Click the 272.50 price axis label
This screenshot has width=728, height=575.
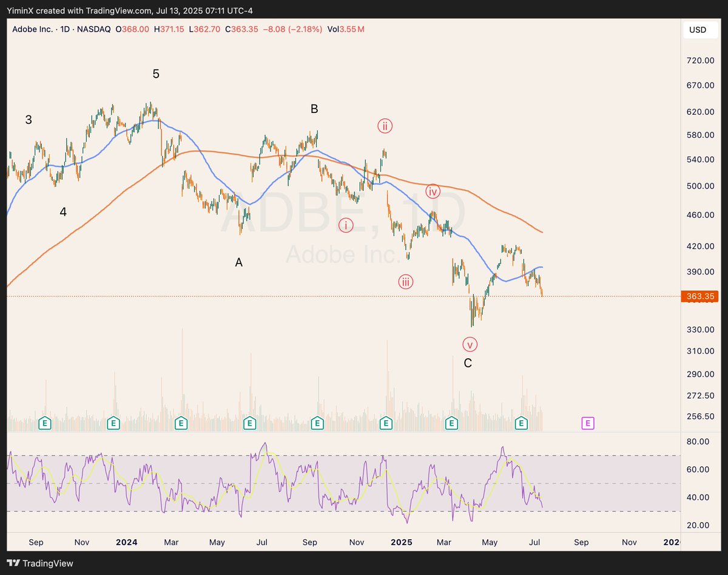tap(700, 395)
